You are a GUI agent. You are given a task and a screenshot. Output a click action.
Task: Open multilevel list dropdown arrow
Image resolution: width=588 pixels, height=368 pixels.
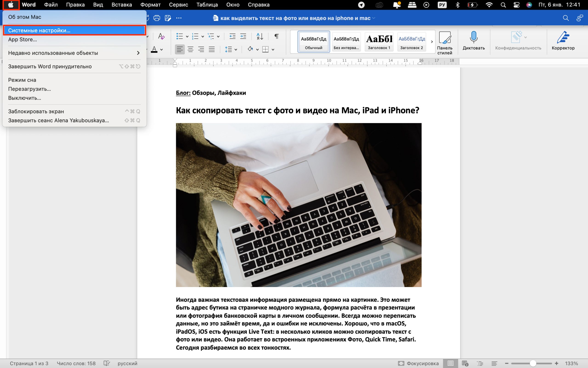coord(218,37)
